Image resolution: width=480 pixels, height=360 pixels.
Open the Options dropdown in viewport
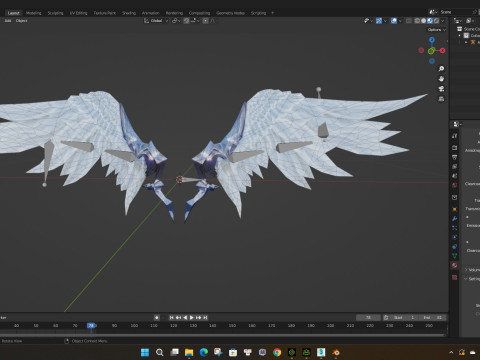click(436, 30)
